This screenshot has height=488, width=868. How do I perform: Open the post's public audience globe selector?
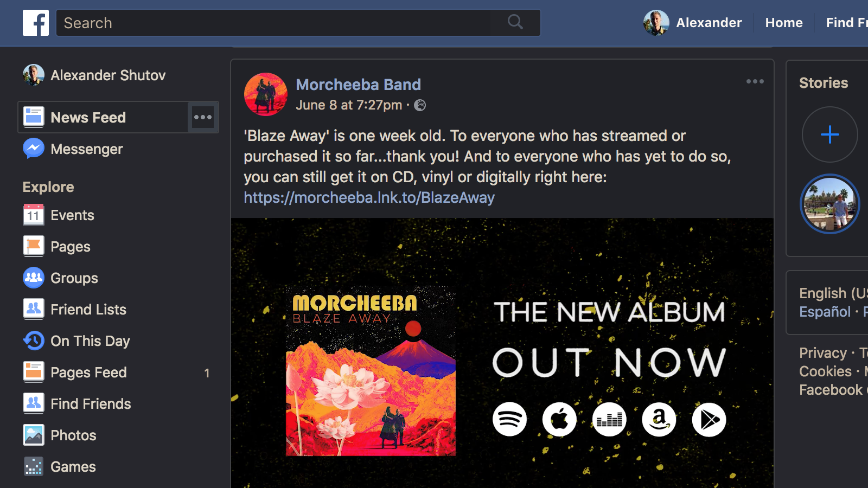[420, 105]
